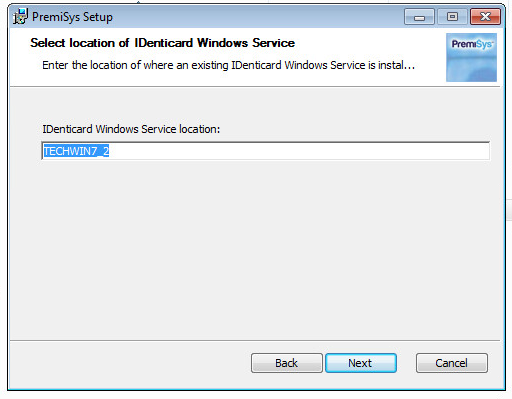The width and height of the screenshot is (512, 399).
Task: Cancel the PremiSys Setup wizard
Action: click(452, 363)
